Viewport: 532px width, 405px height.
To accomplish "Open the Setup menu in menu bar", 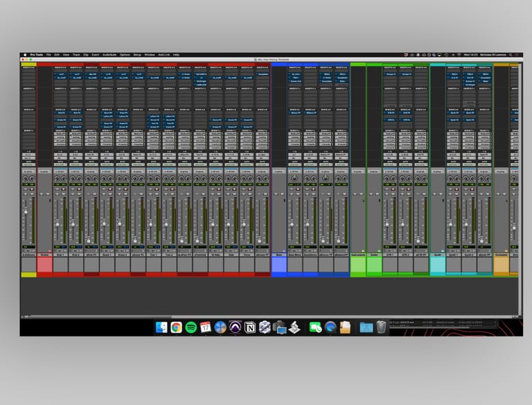I will pyautogui.click(x=137, y=54).
